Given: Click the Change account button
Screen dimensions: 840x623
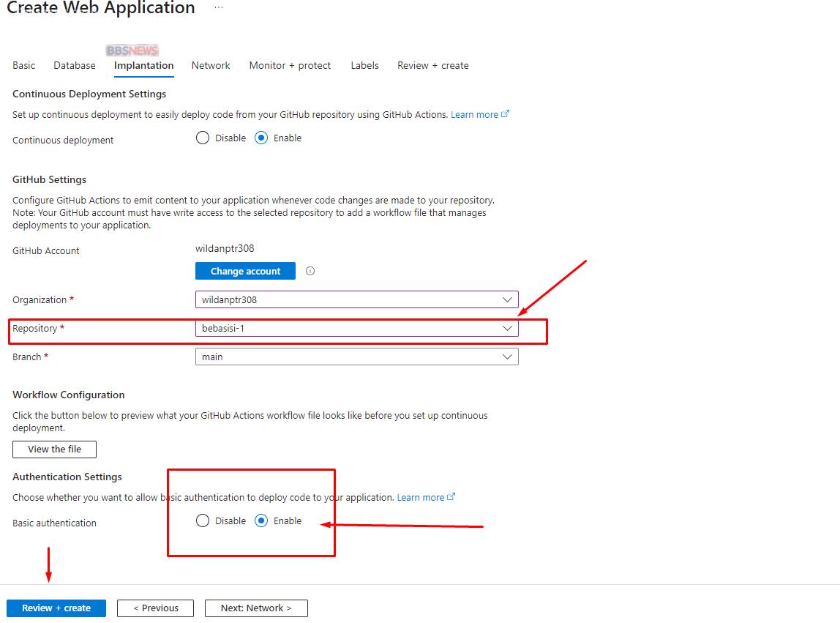Looking at the screenshot, I should coord(245,271).
